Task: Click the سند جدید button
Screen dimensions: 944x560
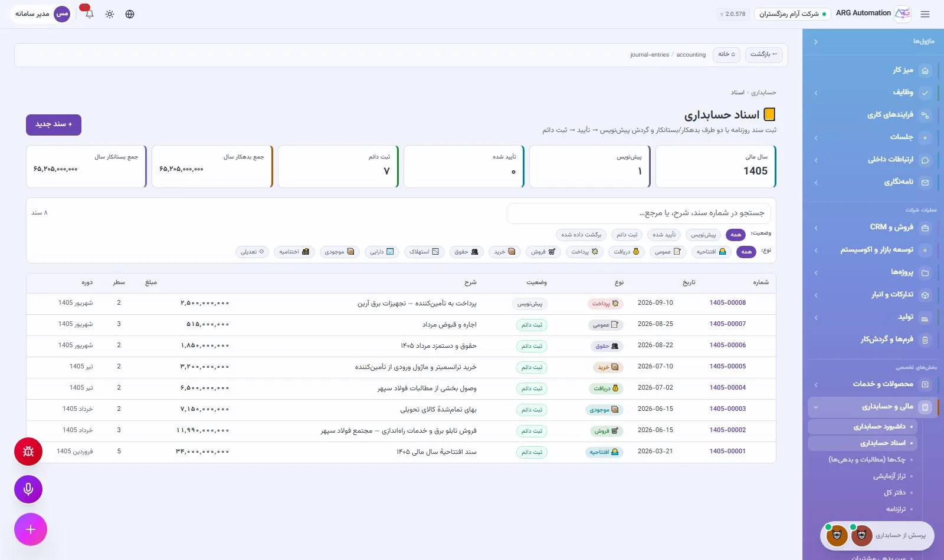Action: [x=54, y=124]
